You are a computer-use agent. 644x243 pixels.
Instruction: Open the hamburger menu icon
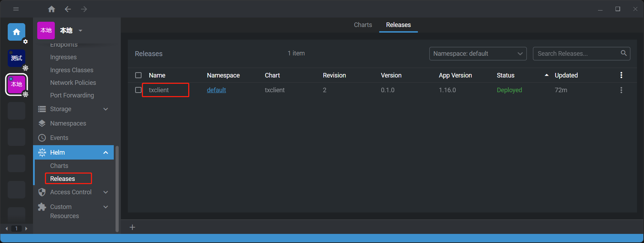tap(16, 9)
